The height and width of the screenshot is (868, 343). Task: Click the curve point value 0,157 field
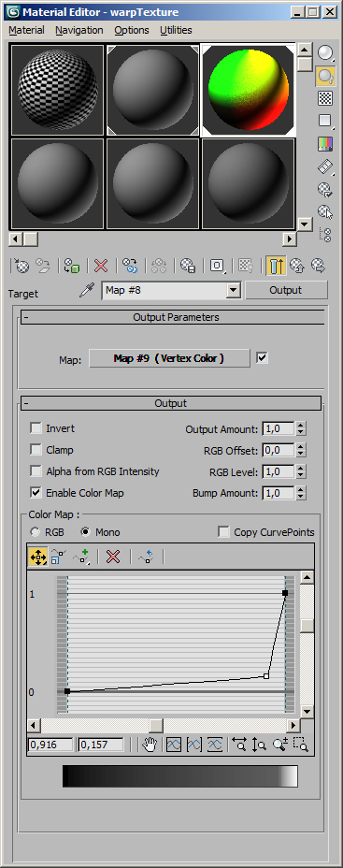[x=101, y=745]
